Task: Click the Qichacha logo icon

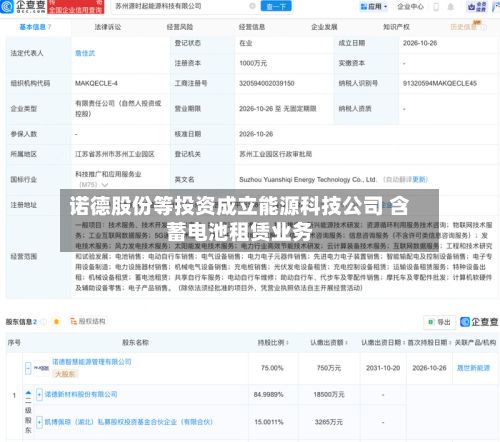Action: point(7,6)
